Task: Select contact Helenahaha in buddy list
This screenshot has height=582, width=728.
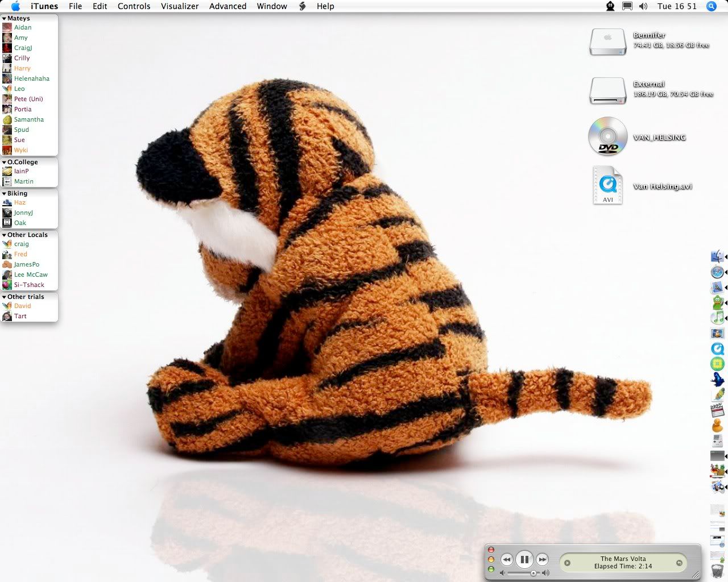Action: coord(29,78)
